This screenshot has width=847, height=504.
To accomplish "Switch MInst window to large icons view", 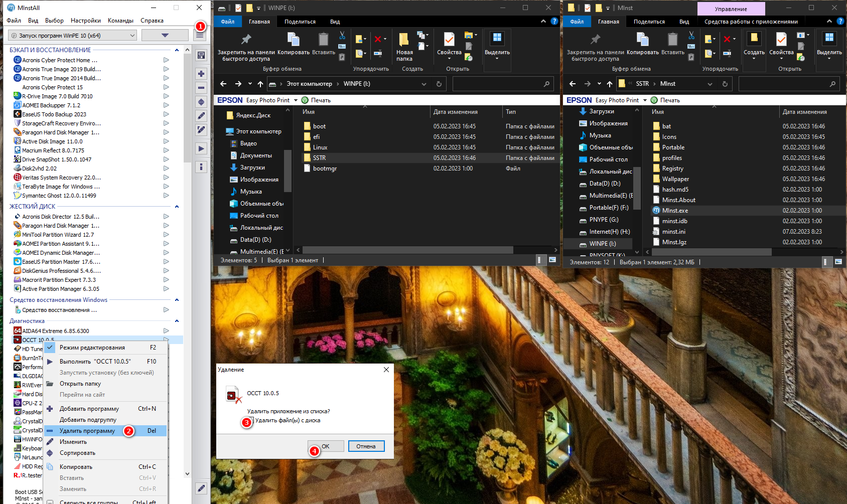I will point(838,262).
